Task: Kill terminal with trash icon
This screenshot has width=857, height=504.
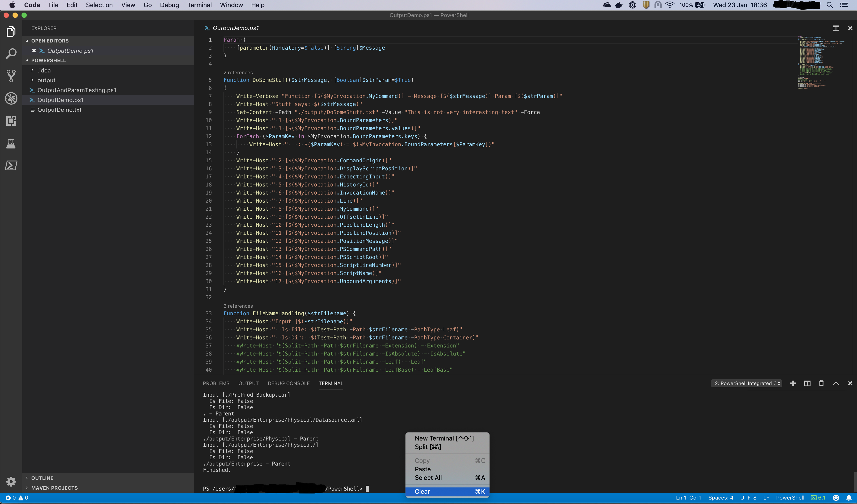Action: point(821,383)
